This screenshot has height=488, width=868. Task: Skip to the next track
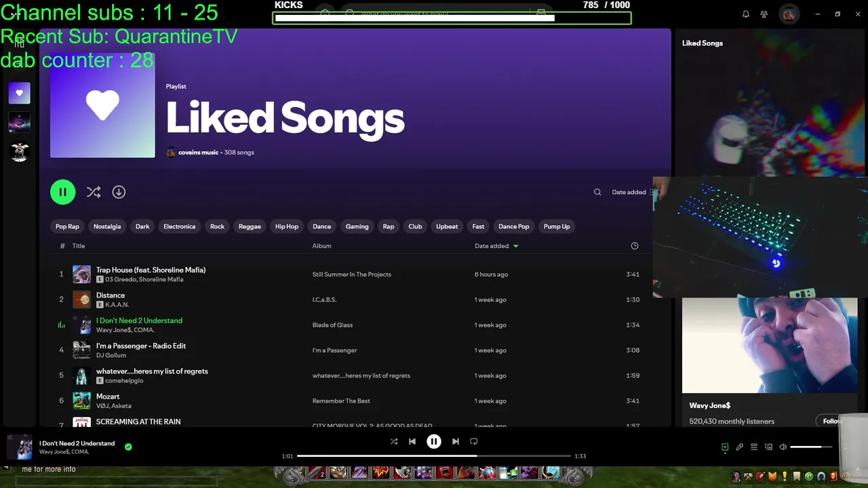tap(456, 441)
